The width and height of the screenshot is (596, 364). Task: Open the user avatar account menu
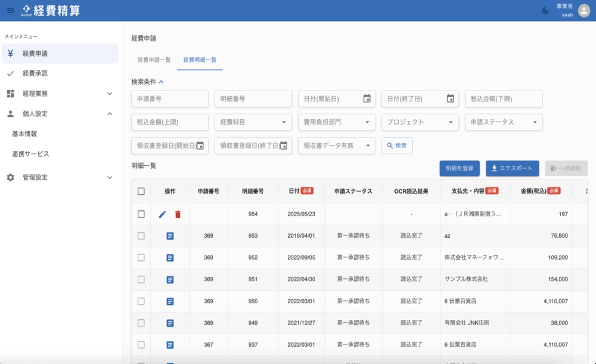click(x=584, y=11)
